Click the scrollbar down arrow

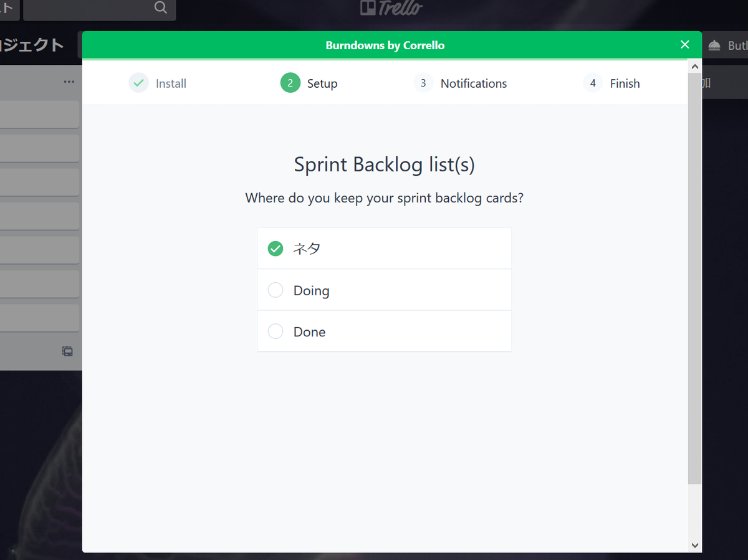(695, 545)
